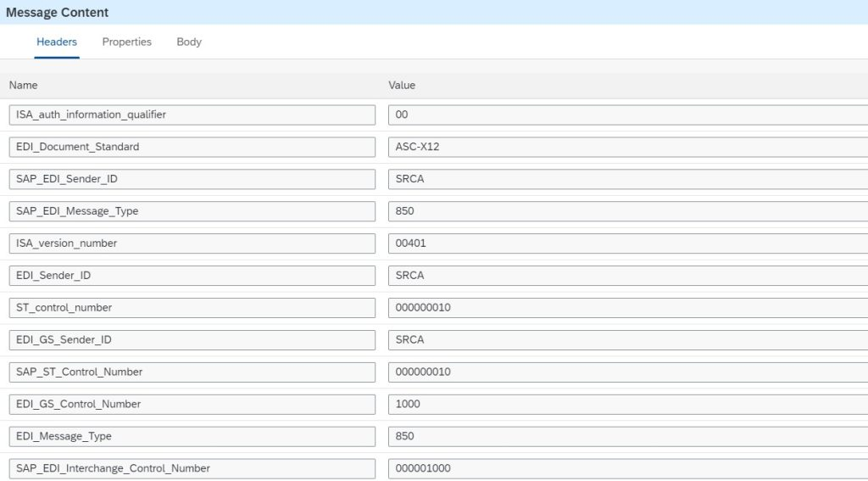Click the ST_control_number name field
Viewport: 868px width, 481px height.
(x=192, y=307)
